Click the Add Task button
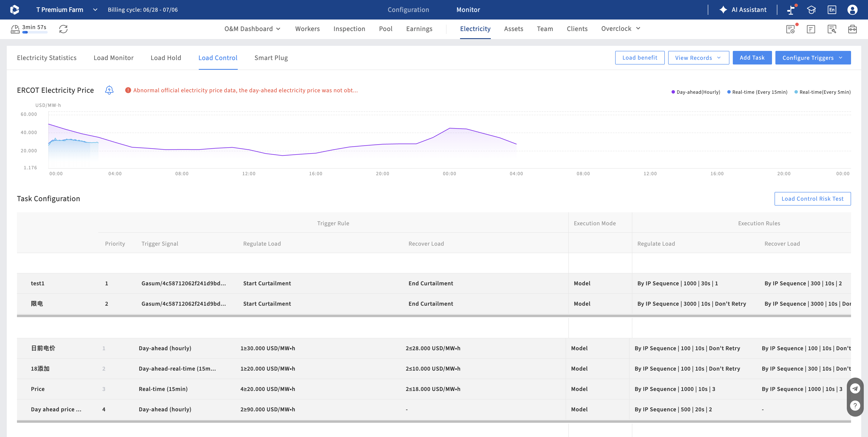Screen dimensions: 868x437 pyautogui.click(x=752, y=58)
